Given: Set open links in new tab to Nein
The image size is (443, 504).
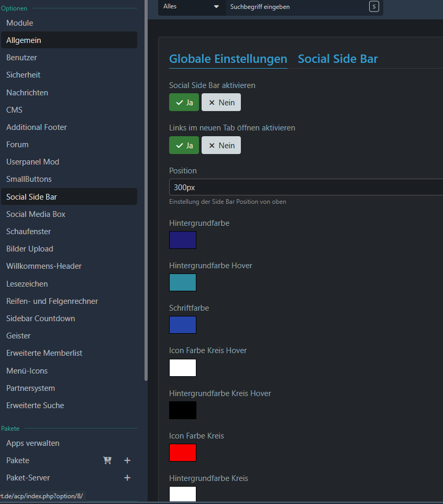Looking at the screenshot, I should [x=221, y=146].
